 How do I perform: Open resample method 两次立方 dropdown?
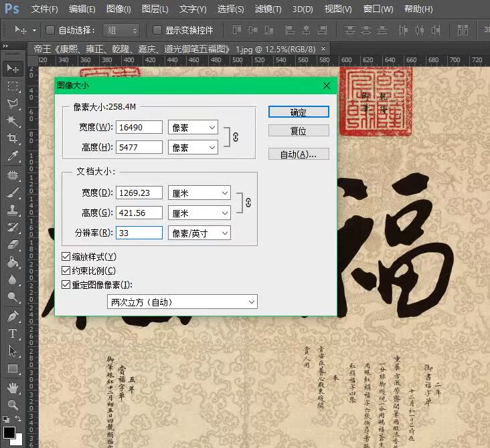[182, 302]
